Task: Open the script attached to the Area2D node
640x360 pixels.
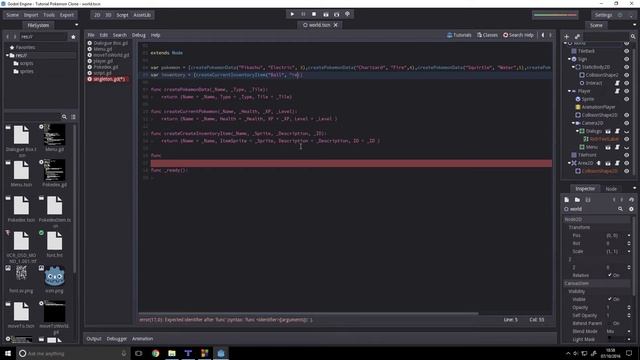Action: point(617,163)
